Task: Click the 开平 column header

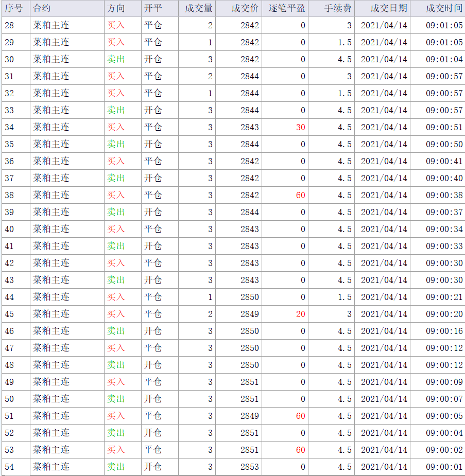Action: (x=153, y=8)
